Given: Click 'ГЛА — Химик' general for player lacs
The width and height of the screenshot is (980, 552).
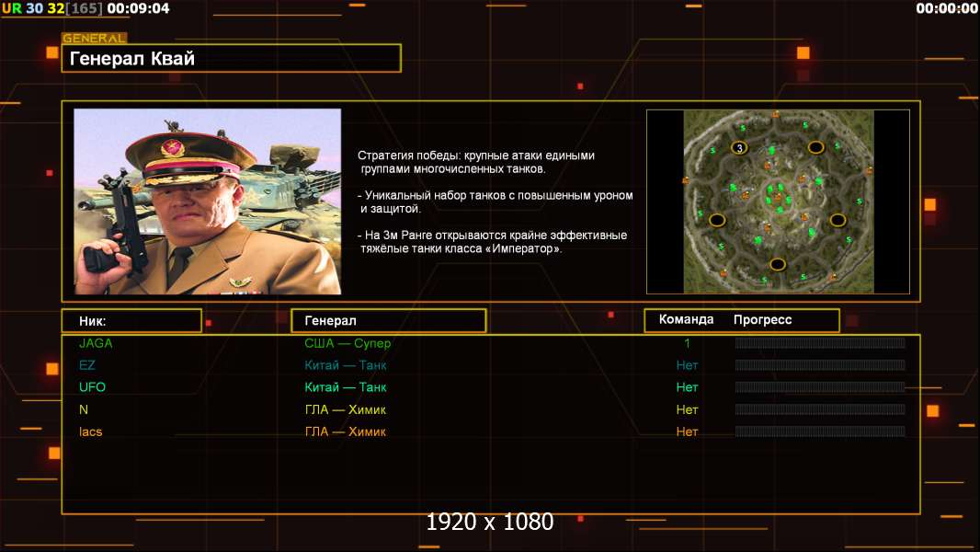Looking at the screenshot, I should [x=345, y=431].
